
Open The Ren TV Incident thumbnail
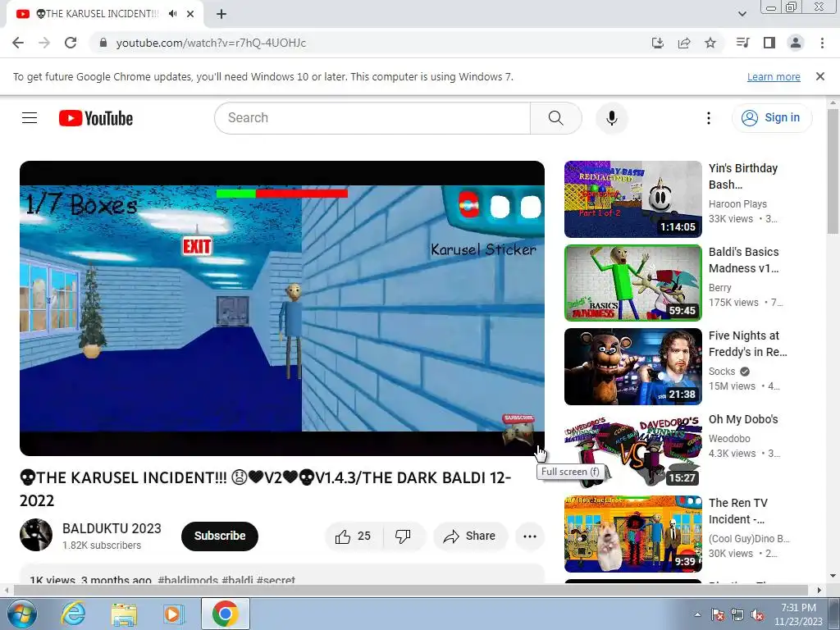click(x=632, y=533)
